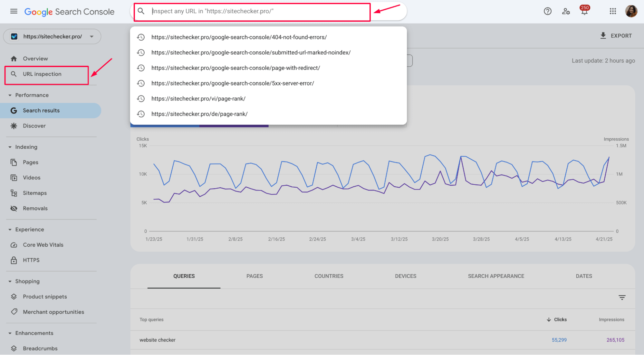Open the Removals report

[35, 209]
